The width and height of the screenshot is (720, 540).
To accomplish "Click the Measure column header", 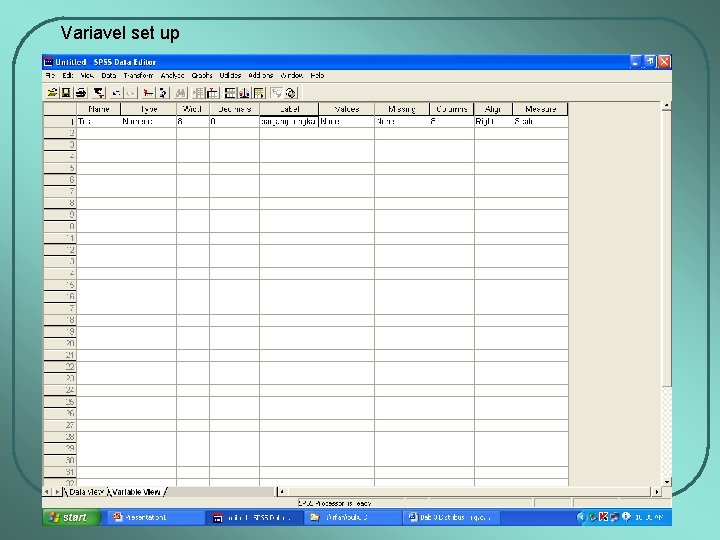I will 540,109.
